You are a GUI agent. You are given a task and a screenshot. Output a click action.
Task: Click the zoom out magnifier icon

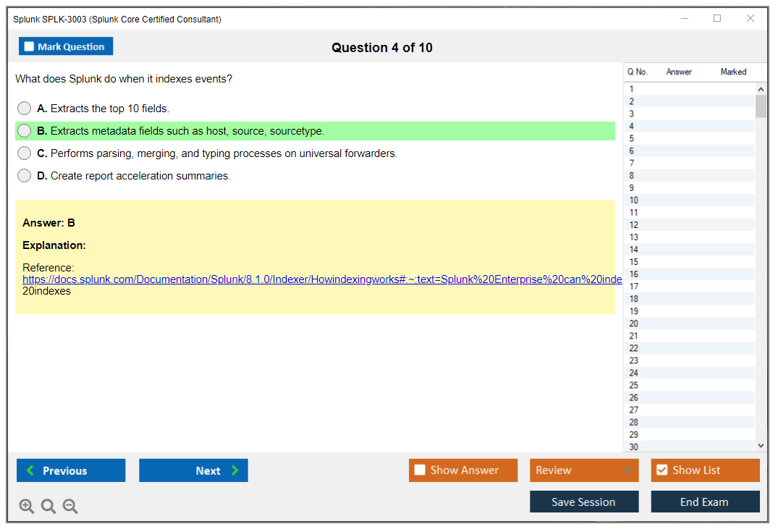[70, 507]
